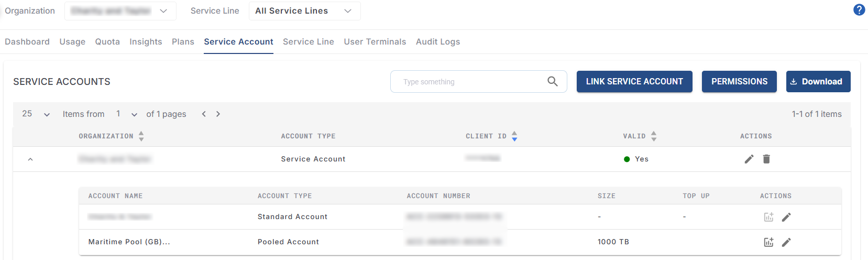Delete the Service Account row
The height and width of the screenshot is (260, 868).
pyautogui.click(x=766, y=159)
